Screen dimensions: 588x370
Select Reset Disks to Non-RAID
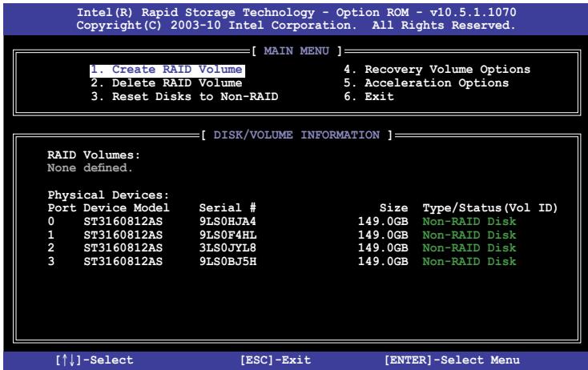(184, 97)
